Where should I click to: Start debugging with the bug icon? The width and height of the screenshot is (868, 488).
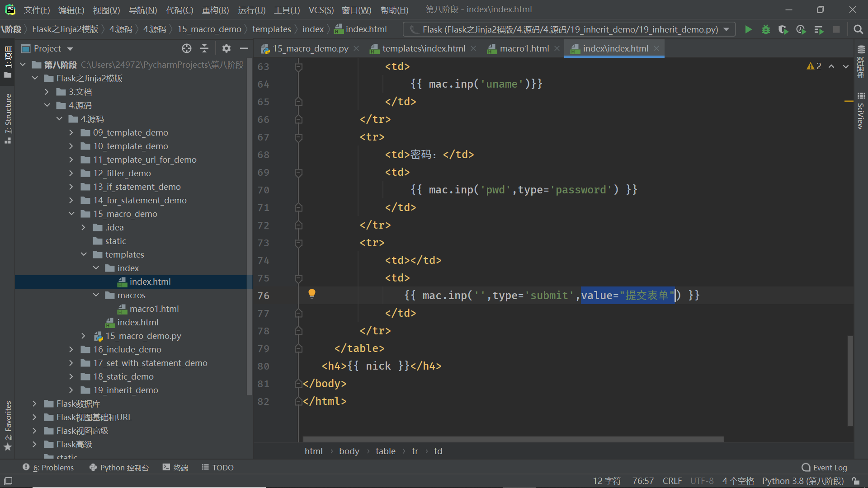[x=765, y=29]
